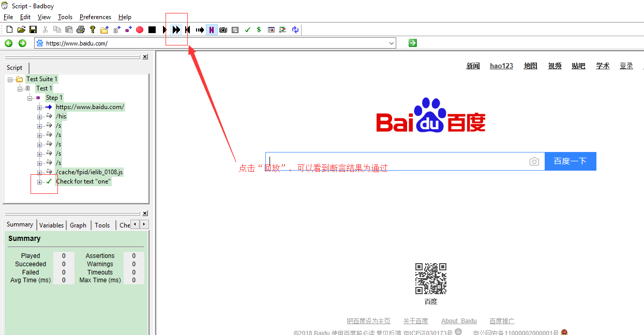
Task: Go forward with green right arrow
Action: click(22, 43)
